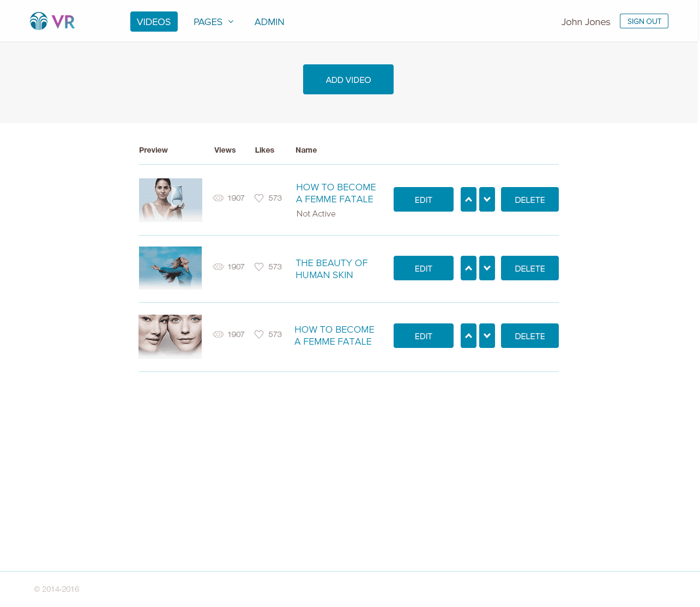This screenshot has height=607, width=700.
Task: Click heart likes icon in first row
Action: click(x=259, y=198)
